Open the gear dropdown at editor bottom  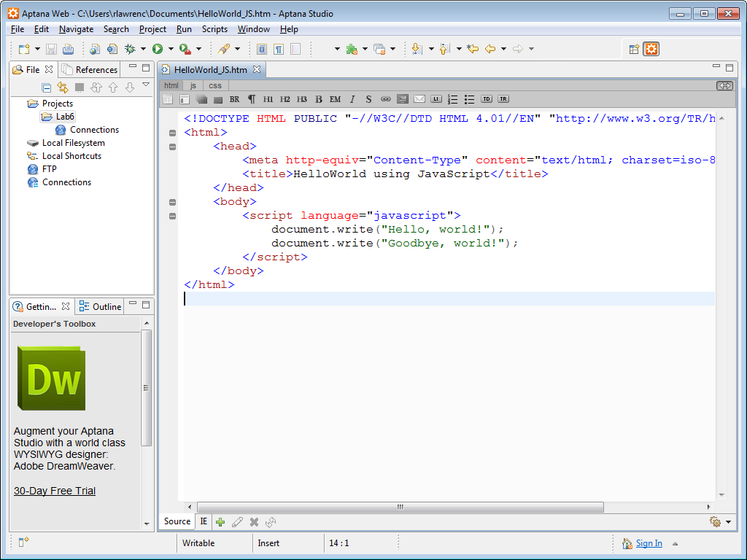(x=729, y=522)
